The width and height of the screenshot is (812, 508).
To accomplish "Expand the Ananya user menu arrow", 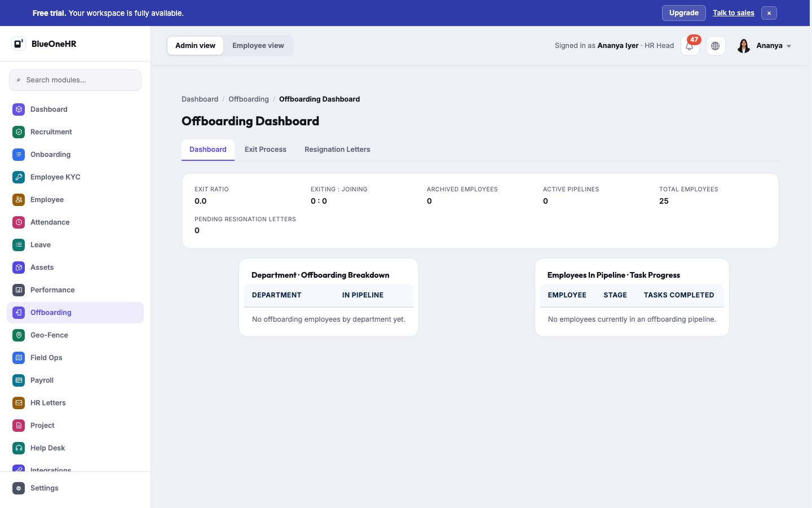I will pos(789,46).
